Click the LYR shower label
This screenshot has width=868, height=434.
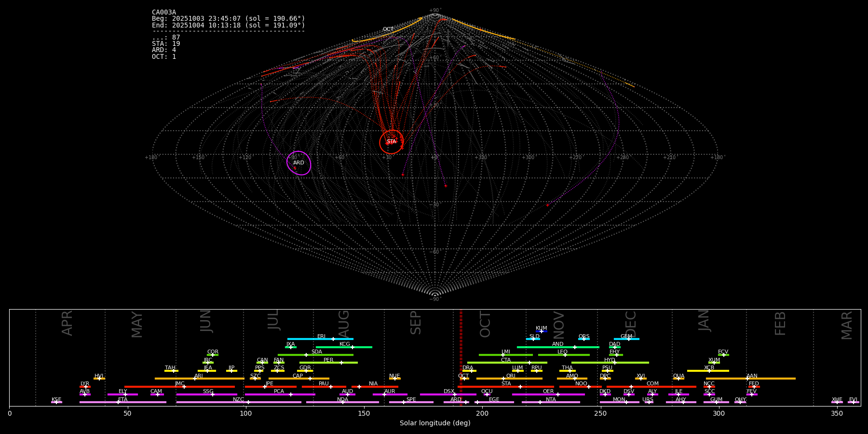pos(85,383)
